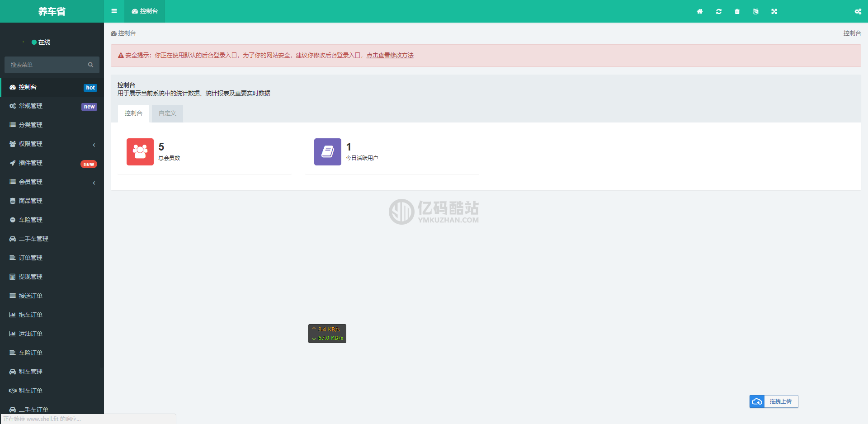Click the 总会员数 label
The image size is (868, 424).
[x=169, y=158]
